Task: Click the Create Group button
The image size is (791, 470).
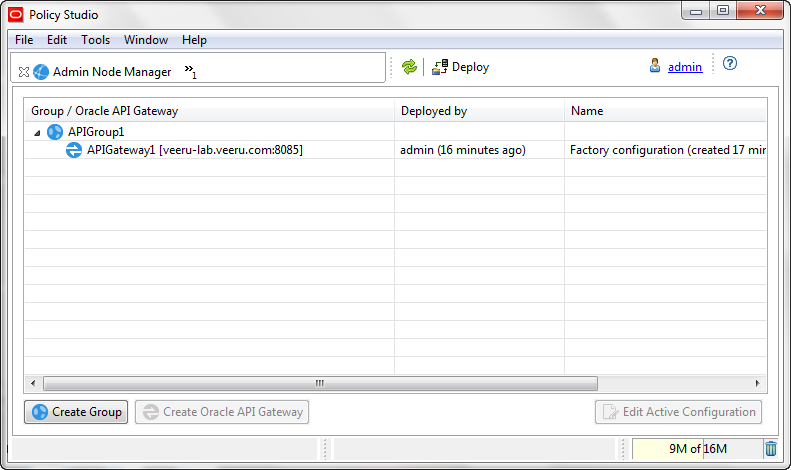Action: click(x=76, y=412)
